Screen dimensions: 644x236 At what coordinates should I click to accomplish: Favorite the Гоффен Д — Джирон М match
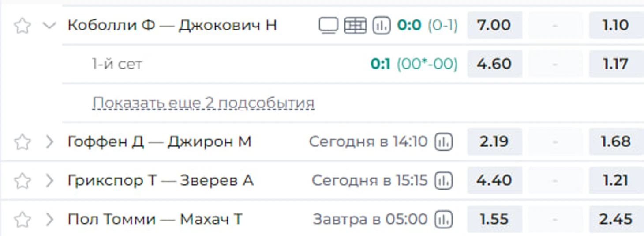pos(22,142)
